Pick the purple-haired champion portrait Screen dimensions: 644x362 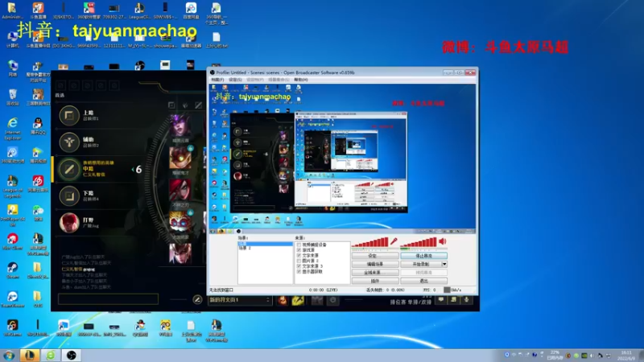180,125
